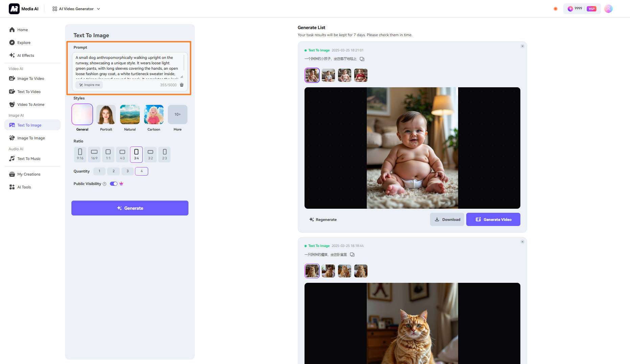Image resolution: width=630 pixels, height=364 pixels.
Task: Click the VIP credits badge
Action: point(582,9)
